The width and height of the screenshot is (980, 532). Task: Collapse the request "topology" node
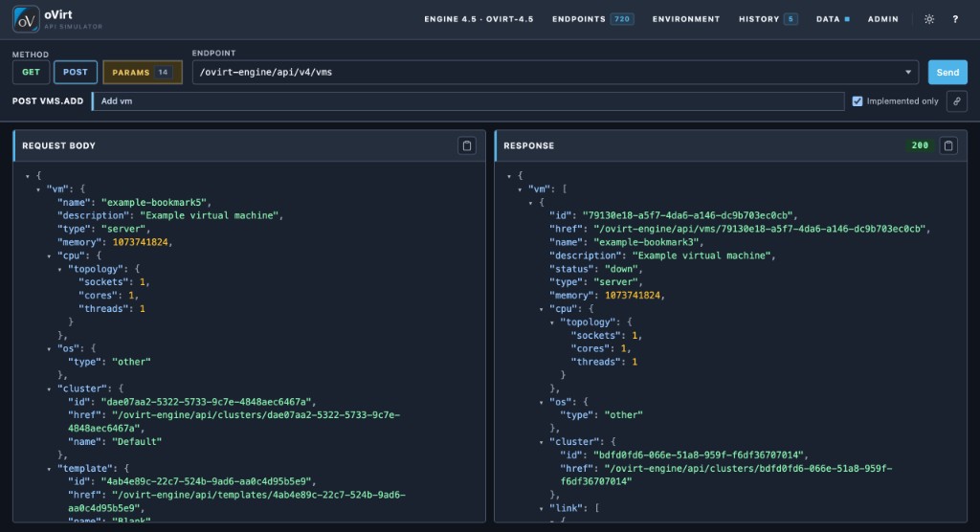(59, 270)
